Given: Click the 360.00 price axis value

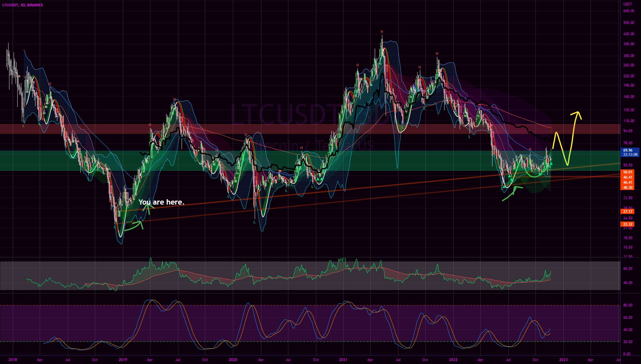Looking at the screenshot, I should (629, 44).
